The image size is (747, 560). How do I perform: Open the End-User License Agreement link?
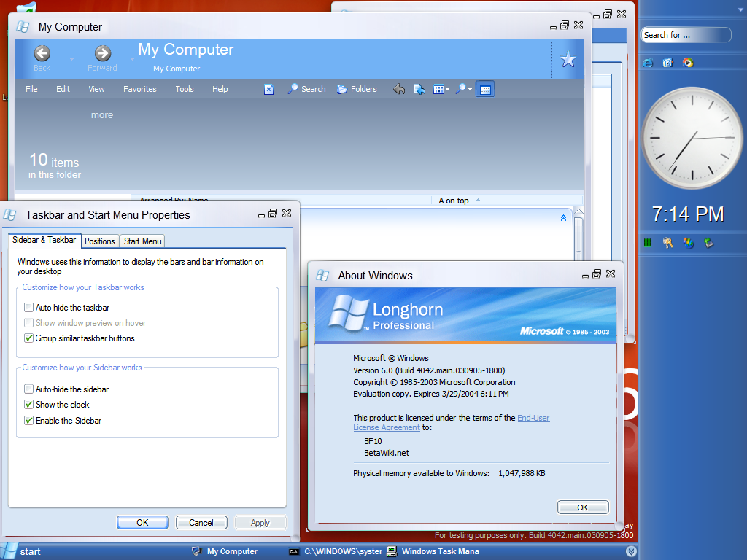pyautogui.click(x=533, y=418)
